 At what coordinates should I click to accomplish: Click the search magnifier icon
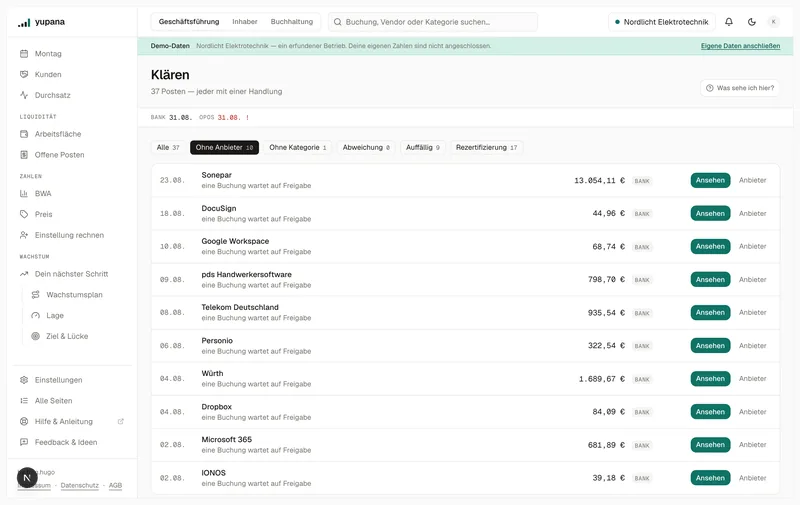(x=338, y=22)
